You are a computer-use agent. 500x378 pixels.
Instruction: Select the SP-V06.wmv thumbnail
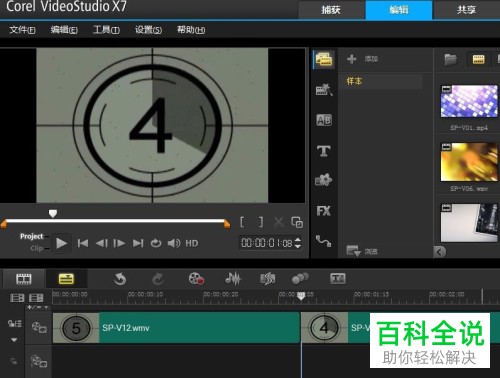coord(469,162)
